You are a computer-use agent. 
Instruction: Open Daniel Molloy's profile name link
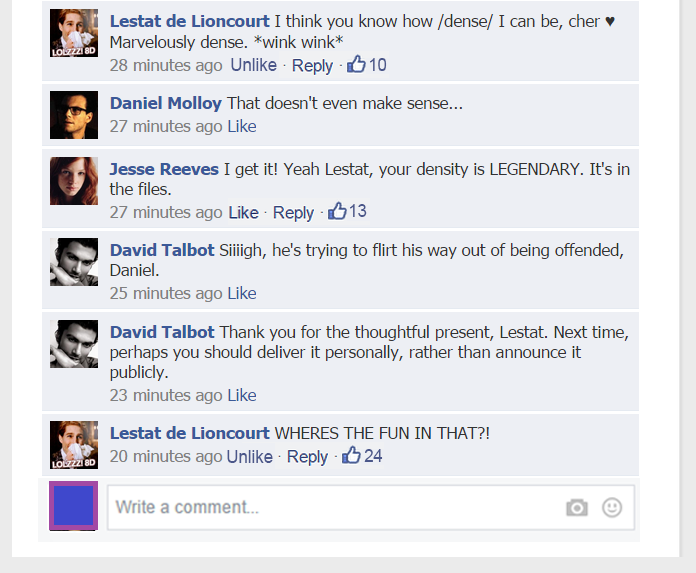click(x=165, y=103)
